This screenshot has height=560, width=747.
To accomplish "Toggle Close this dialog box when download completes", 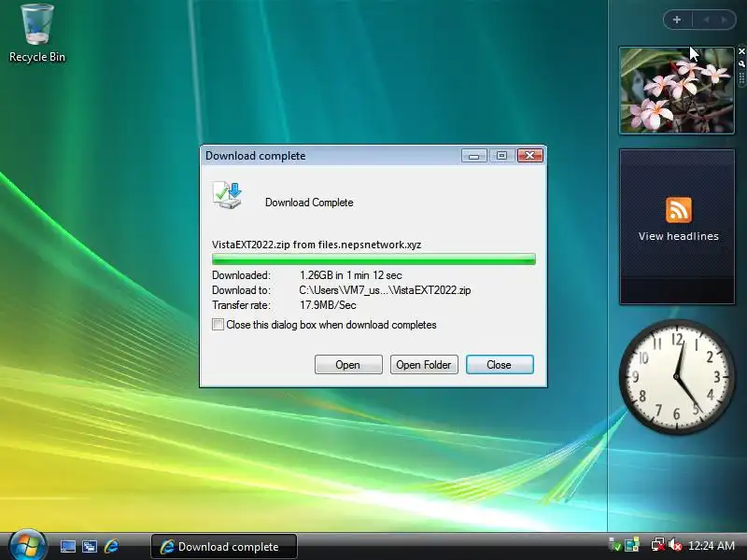I will tap(218, 325).
